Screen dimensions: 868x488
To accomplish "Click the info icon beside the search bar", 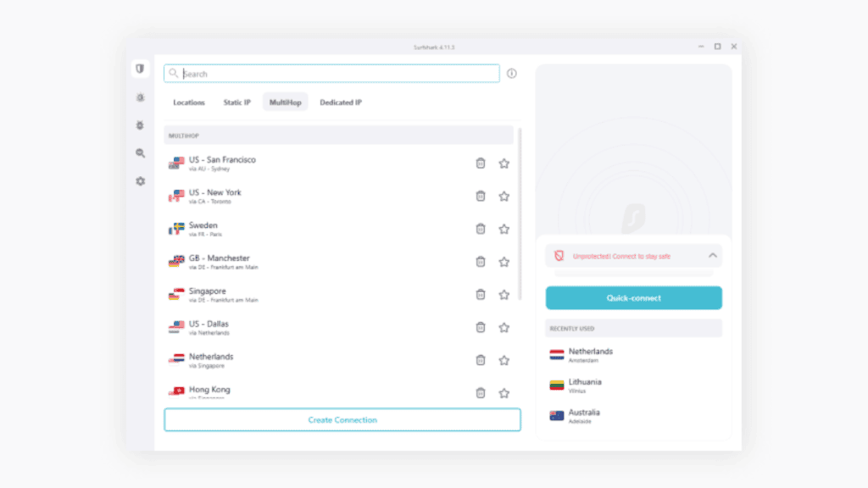I will pyautogui.click(x=511, y=74).
